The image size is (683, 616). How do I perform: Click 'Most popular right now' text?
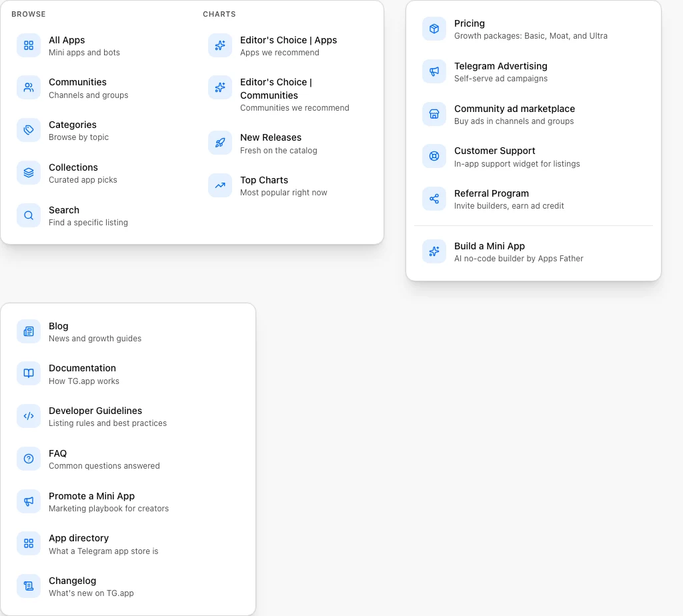tap(283, 193)
